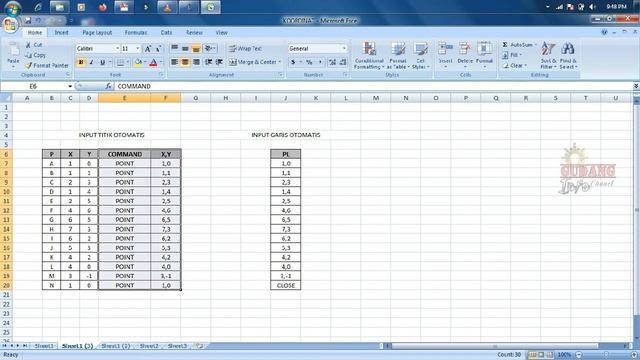Viewport: 640px width, 360px height.
Task: Expand Conditional Formatting menu
Action: 369,55
